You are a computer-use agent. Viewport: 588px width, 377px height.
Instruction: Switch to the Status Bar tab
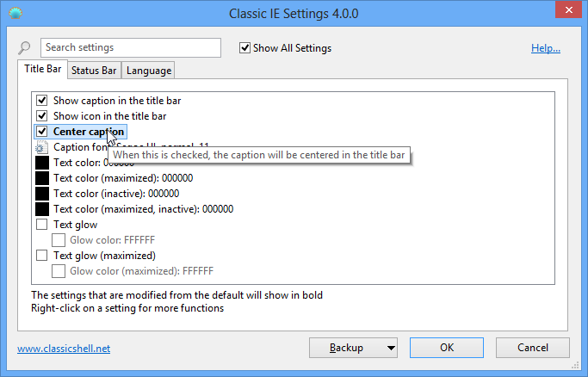point(93,71)
